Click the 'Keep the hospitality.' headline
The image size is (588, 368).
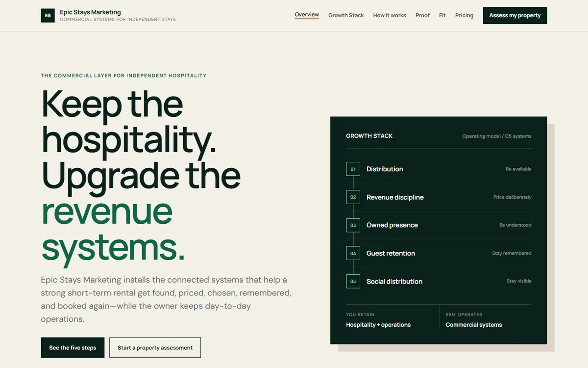click(128, 122)
